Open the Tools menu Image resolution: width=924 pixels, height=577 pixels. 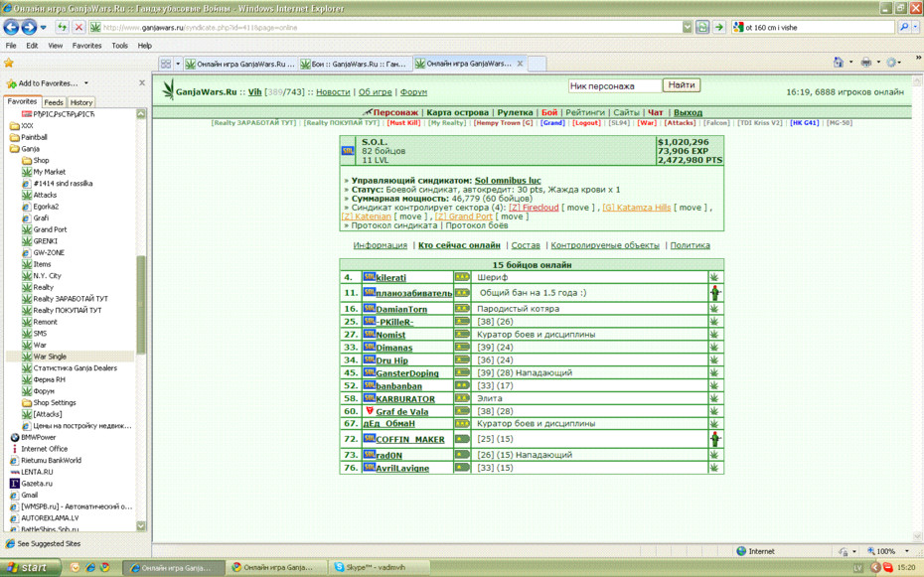coord(119,46)
